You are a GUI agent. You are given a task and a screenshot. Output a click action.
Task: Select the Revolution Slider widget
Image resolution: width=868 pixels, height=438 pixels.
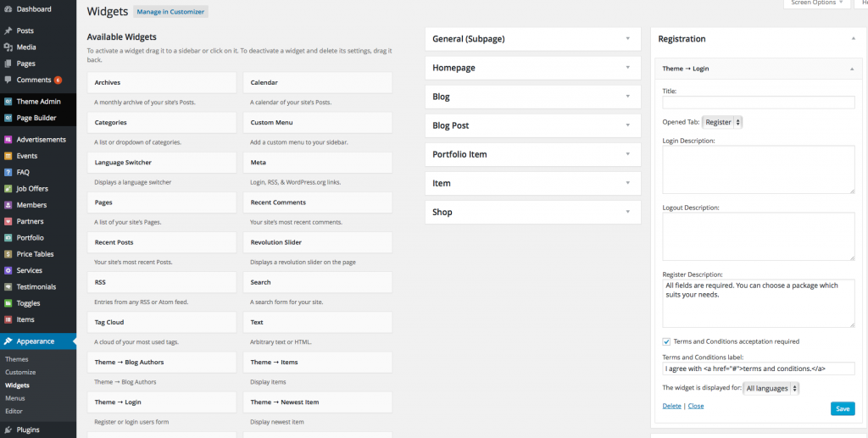click(318, 242)
